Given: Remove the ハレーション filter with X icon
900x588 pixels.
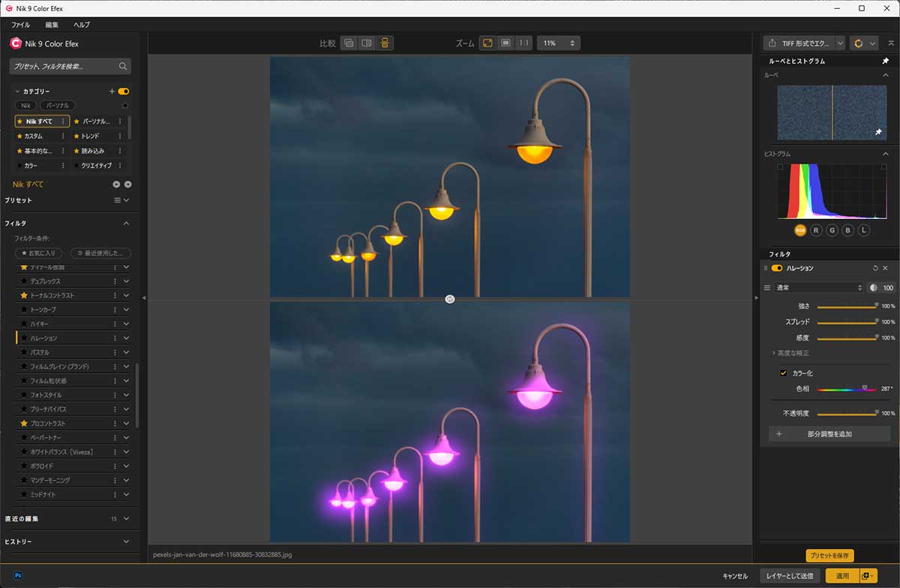Looking at the screenshot, I should click(x=885, y=268).
